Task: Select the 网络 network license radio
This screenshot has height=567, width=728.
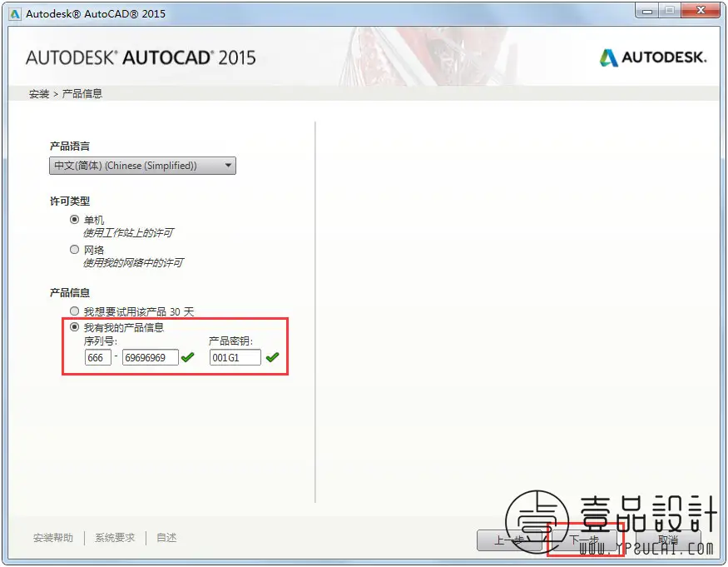Action: point(74,250)
